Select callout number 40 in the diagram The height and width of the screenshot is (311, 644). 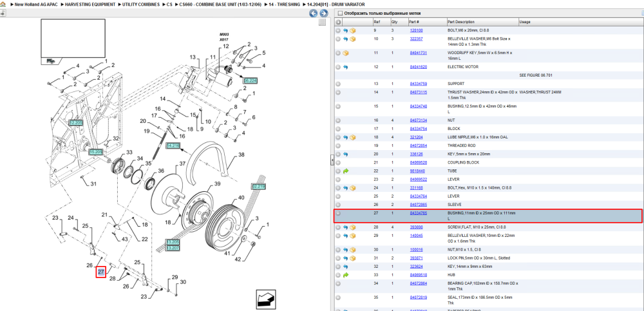tap(241, 198)
